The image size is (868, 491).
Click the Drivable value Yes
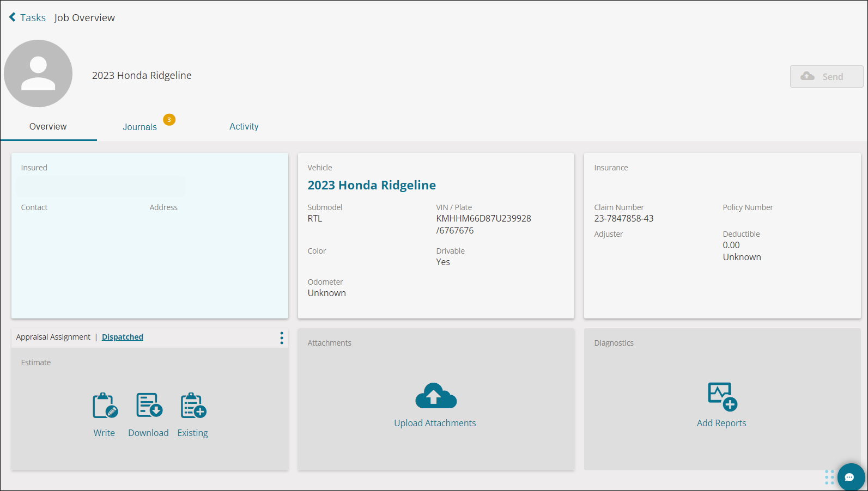point(443,262)
